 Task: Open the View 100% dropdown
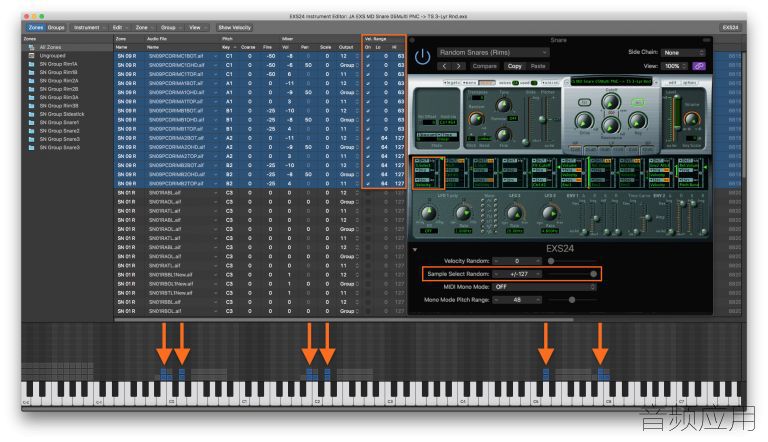click(x=674, y=66)
